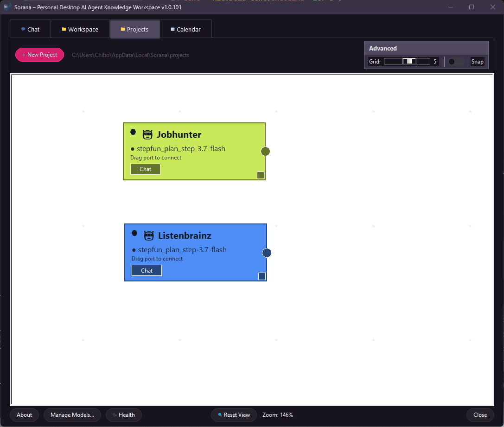Click the Jobhunter robot agent icon
This screenshot has width=504, height=427.
coord(147,134)
